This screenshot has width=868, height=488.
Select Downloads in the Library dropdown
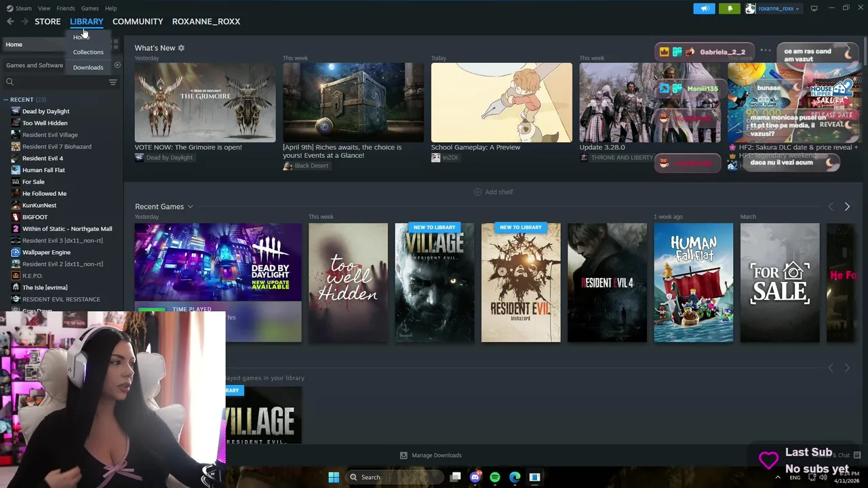[88, 68]
